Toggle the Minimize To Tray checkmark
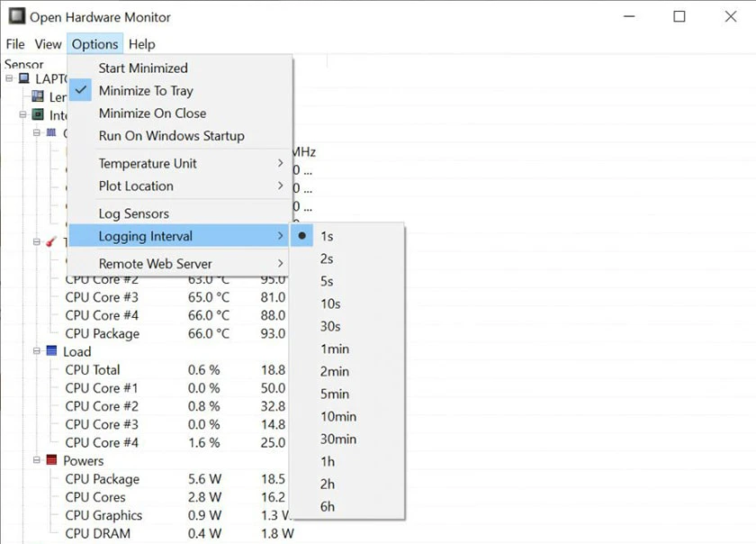756x544 pixels. tap(80, 90)
